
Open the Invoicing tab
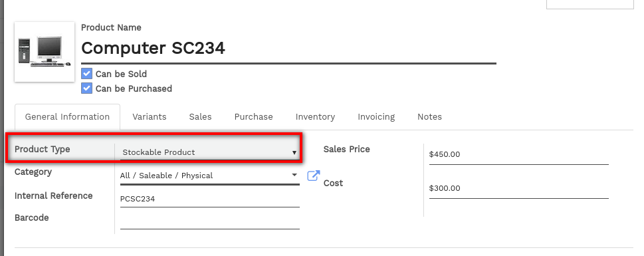pyautogui.click(x=376, y=117)
